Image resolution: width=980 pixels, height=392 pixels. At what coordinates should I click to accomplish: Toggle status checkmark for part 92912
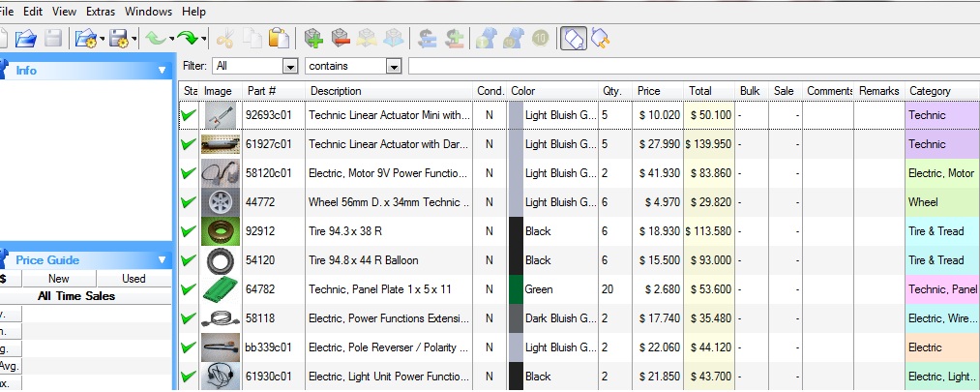coord(188,230)
